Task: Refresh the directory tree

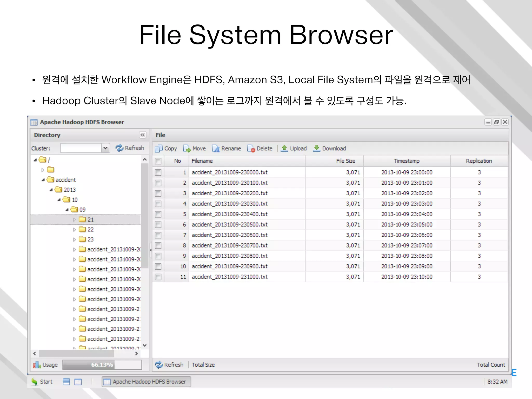Action: click(130, 148)
